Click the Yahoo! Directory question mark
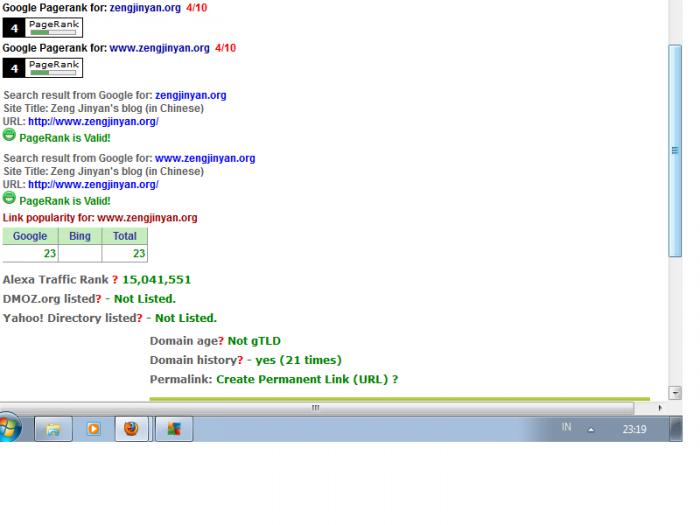Screen dimensions: 700x525 [x=139, y=318]
